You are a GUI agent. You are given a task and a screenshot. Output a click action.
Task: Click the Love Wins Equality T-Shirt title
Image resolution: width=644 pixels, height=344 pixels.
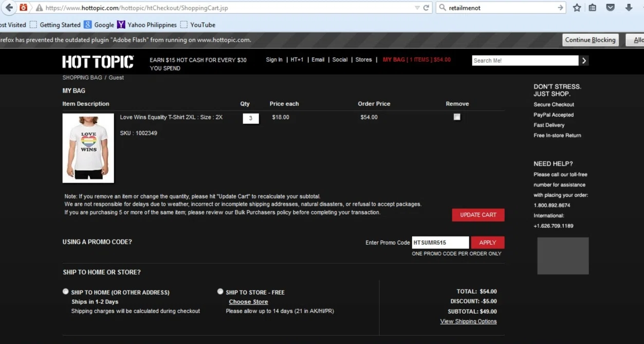[171, 117]
